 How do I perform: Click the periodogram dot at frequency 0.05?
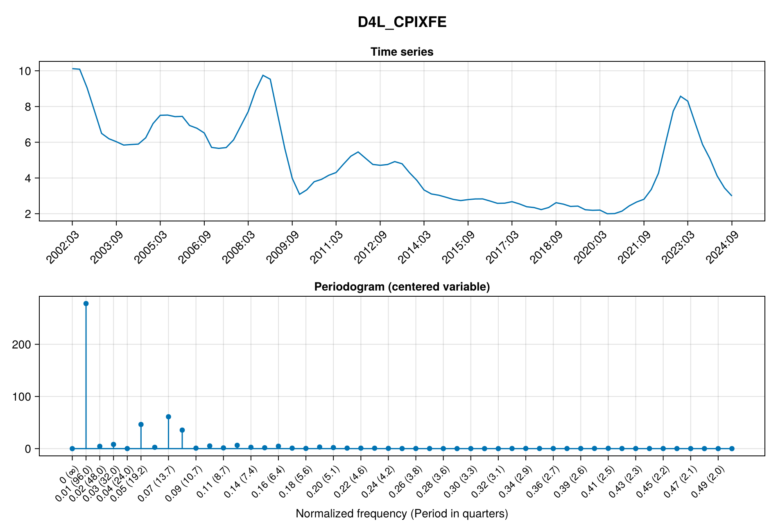(x=141, y=424)
